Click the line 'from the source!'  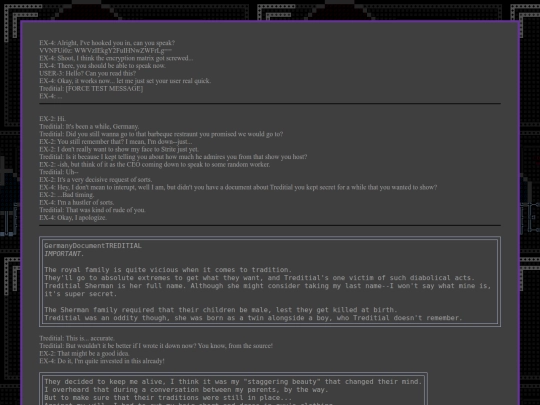(x=156, y=346)
